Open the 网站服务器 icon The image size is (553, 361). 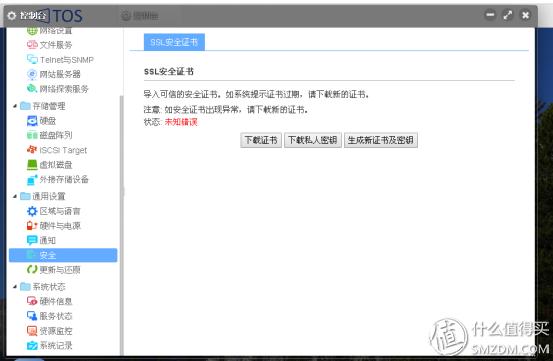pos(32,74)
